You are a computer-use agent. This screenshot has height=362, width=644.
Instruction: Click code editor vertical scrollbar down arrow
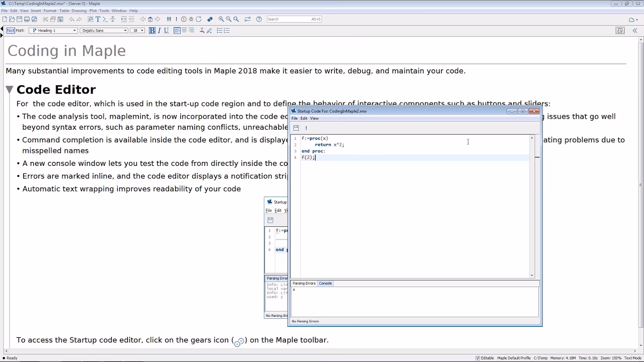point(532,276)
